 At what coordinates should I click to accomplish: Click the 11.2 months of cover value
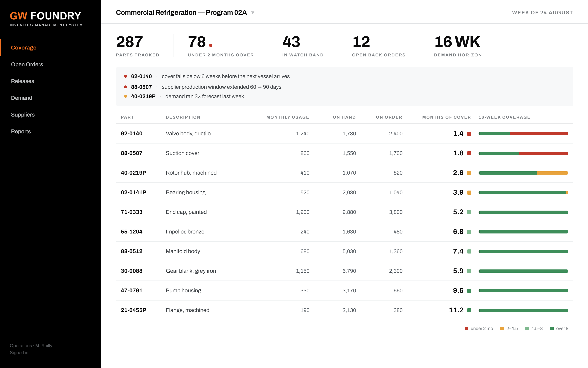pyautogui.click(x=456, y=310)
